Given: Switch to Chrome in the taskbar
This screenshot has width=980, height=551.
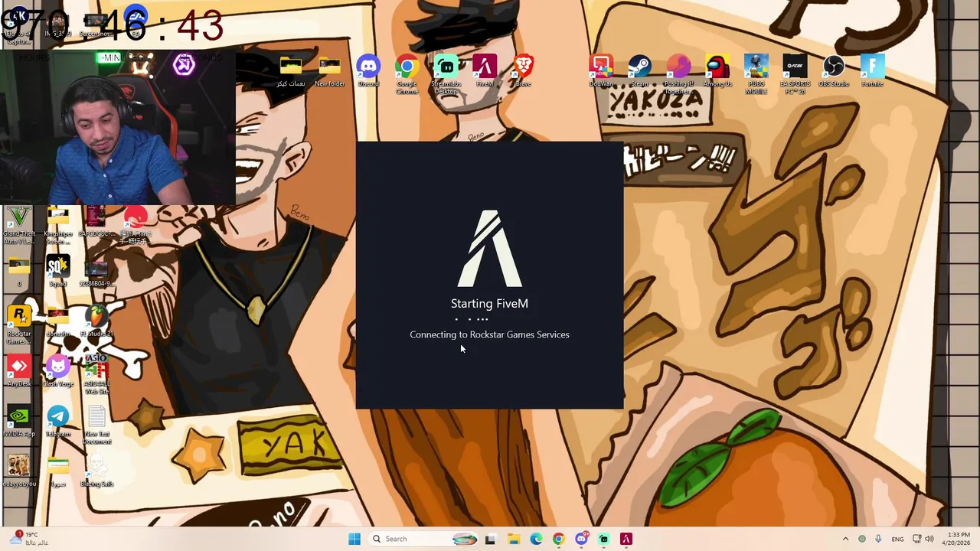Looking at the screenshot, I should pos(558,539).
